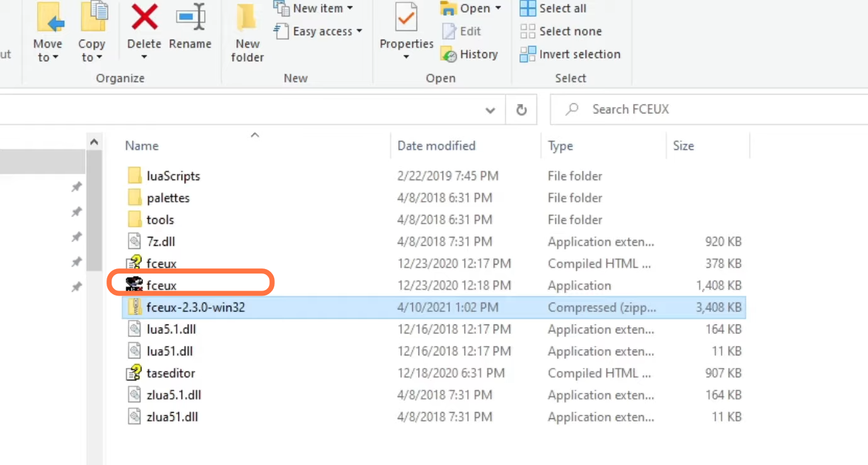Expand the Copy to dropdown arrow
The image size is (868, 465).
point(98,58)
